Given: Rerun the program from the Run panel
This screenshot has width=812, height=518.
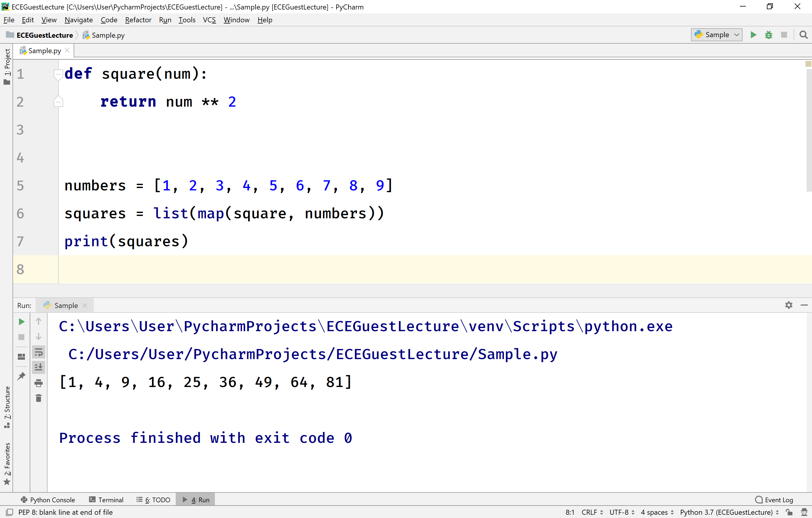Looking at the screenshot, I should click(x=21, y=321).
